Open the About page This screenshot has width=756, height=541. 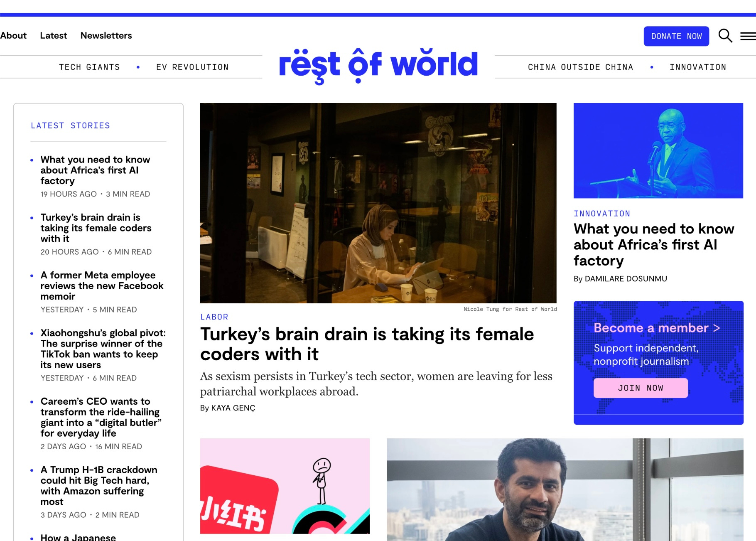[x=13, y=36]
